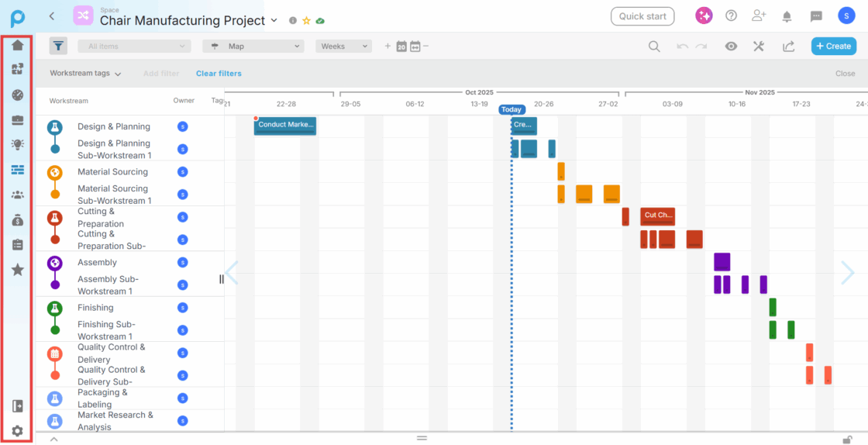Screen dimensions: 868x445
Task: Expand the Workstream tags dropdown
Action: click(x=85, y=74)
